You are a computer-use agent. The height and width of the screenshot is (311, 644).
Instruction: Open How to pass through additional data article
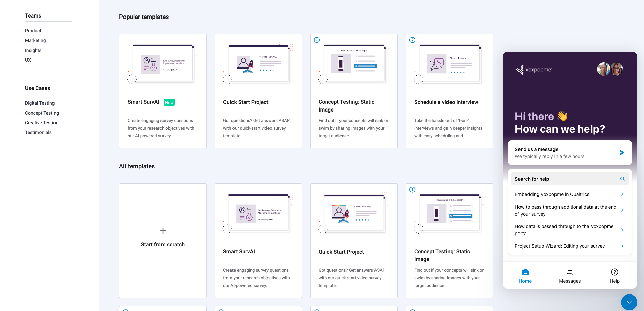(566, 211)
